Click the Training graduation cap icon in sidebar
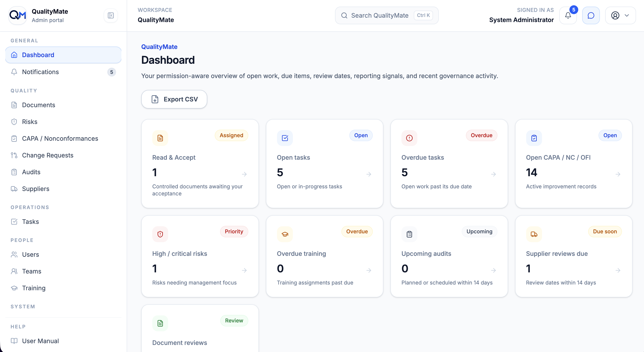 (14, 288)
